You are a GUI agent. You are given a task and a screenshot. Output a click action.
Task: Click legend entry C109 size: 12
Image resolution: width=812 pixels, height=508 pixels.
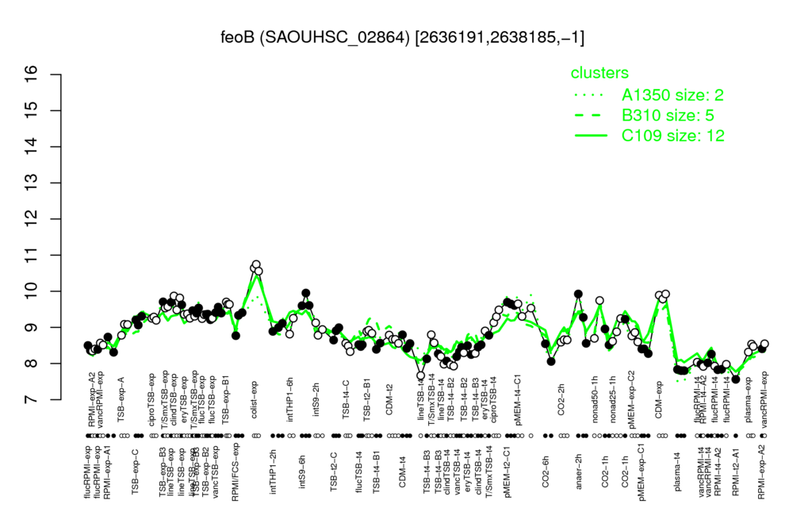pos(672,135)
